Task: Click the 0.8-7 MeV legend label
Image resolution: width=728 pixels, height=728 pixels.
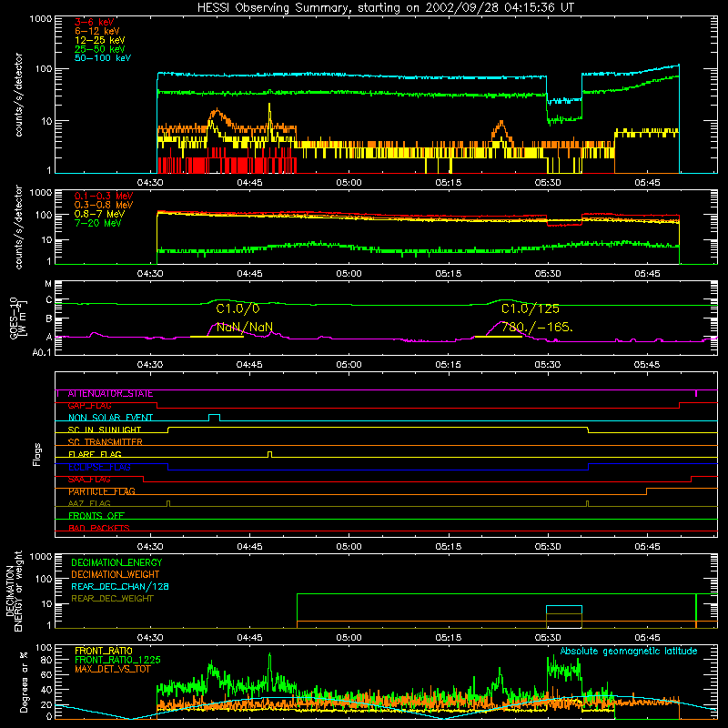Action: (99, 214)
